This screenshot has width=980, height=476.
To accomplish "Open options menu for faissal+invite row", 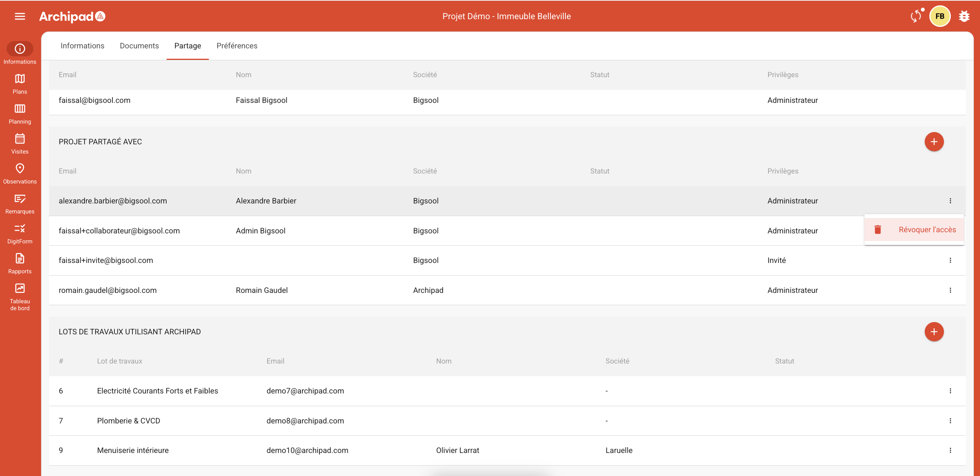I will (950, 260).
